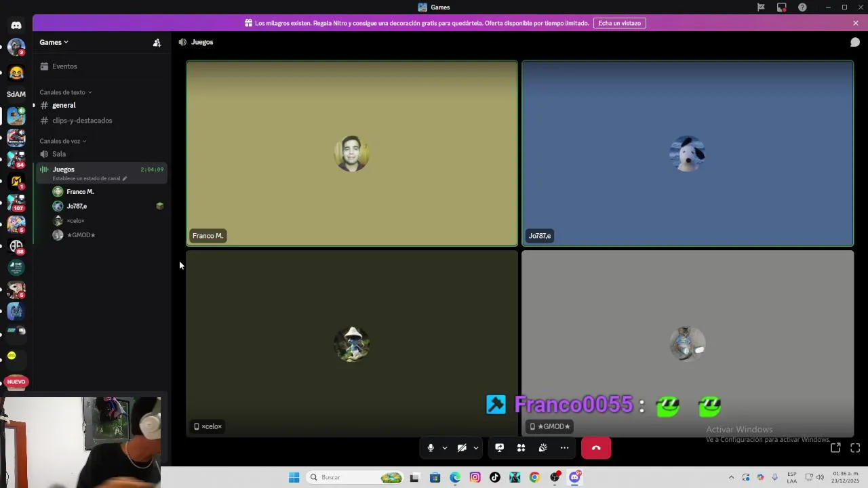Click the Juegos channel title header
Image resolution: width=868 pixels, height=488 pixels.
pyautogui.click(x=202, y=42)
